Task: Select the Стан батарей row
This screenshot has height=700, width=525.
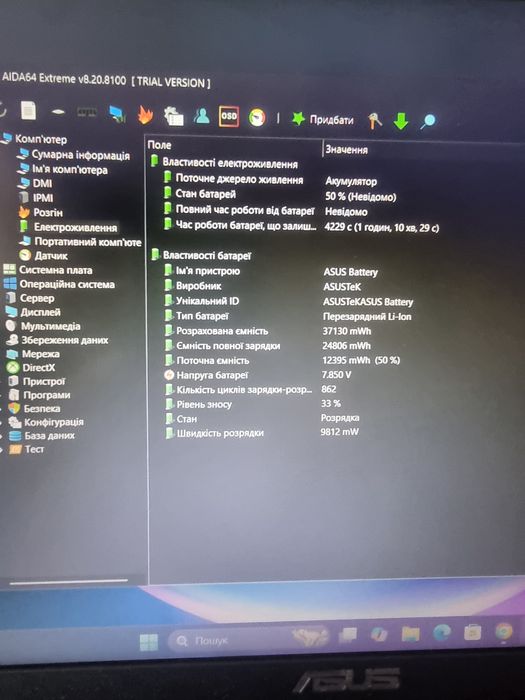Action: point(279,195)
